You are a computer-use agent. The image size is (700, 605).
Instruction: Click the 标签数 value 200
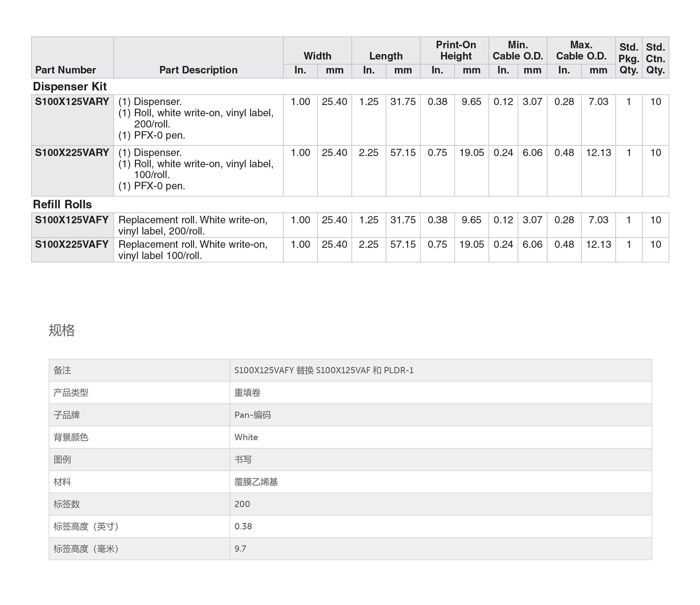tap(242, 504)
